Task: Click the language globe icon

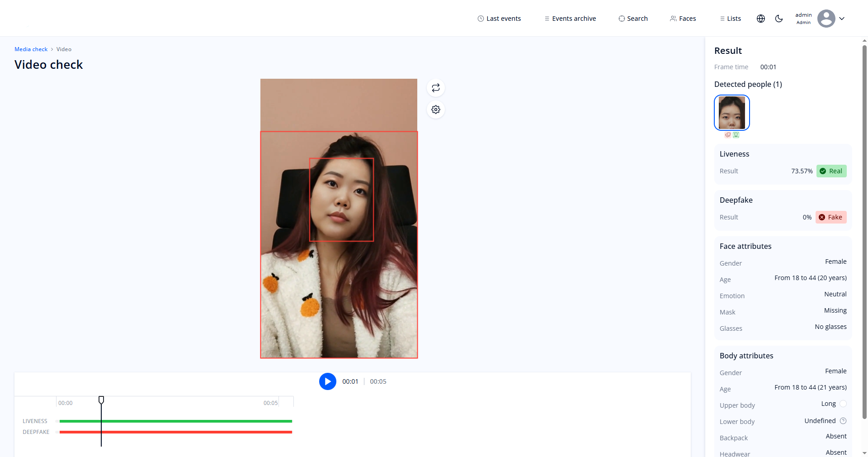Action: click(x=761, y=18)
